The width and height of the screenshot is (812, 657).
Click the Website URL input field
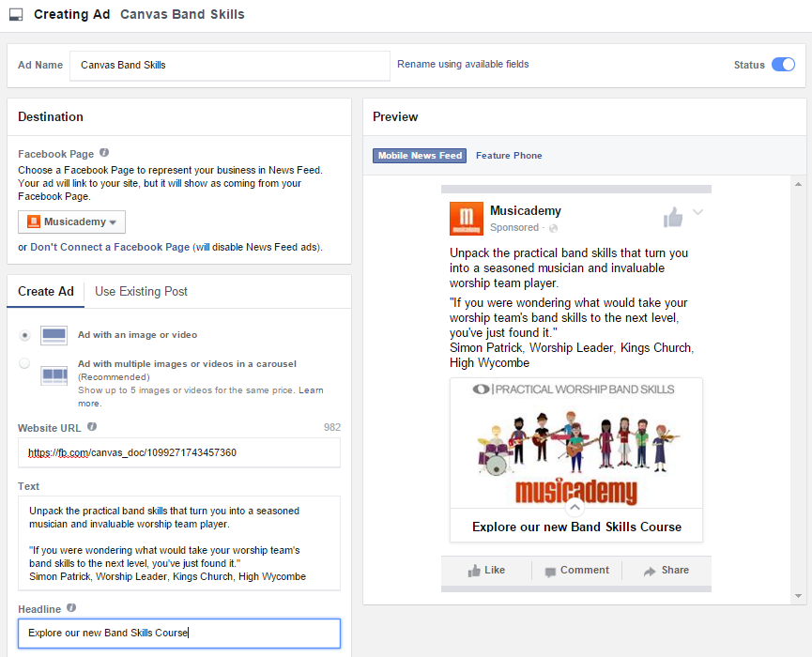click(179, 452)
